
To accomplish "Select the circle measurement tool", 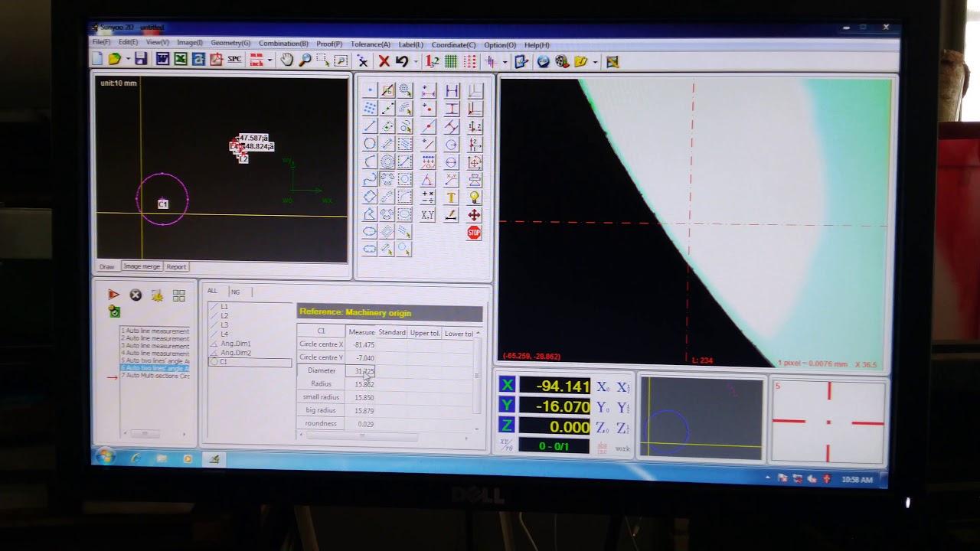I will pos(369,143).
